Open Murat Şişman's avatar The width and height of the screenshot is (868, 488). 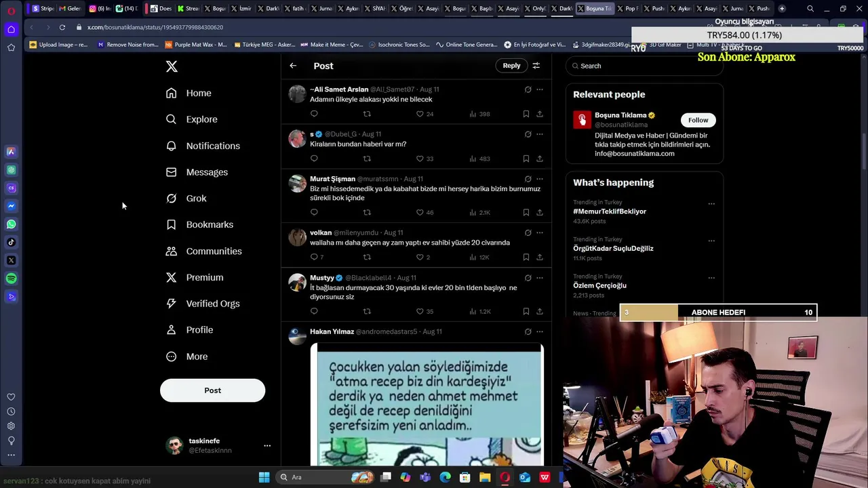(x=297, y=184)
